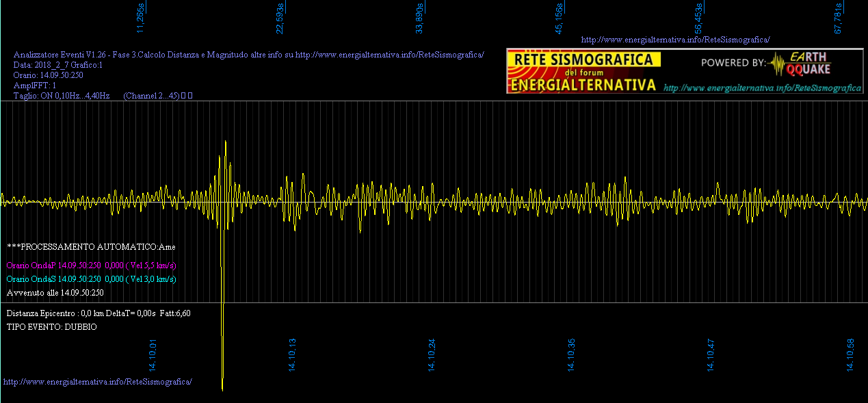
Task: Click the 'Analizzatore Eventi V1.26' header text
Action: click(249, 54)
